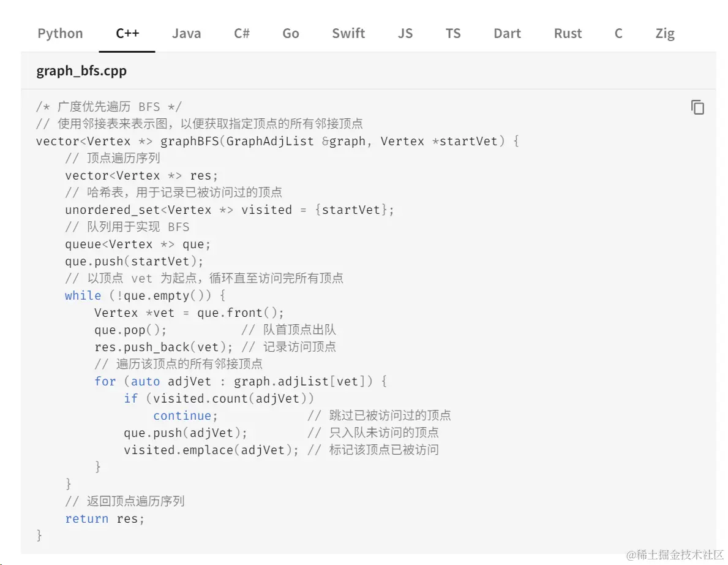Switch to the Python tab
This screenshot has height=565, width=728.
pos(60,34)
